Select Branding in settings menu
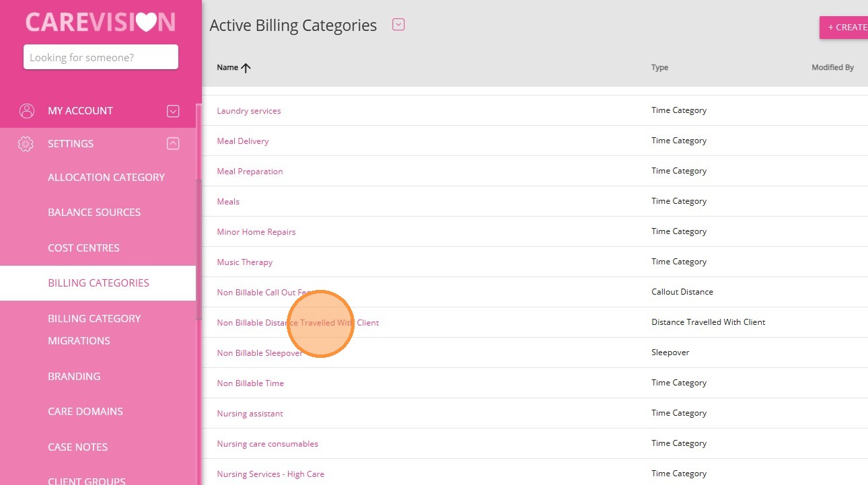The image size is (868, 485). click(74, 377)
